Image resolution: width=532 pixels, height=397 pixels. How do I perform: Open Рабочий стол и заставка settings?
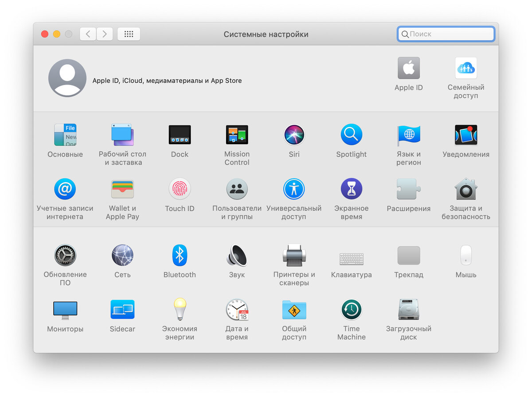(x=122, y=135)
